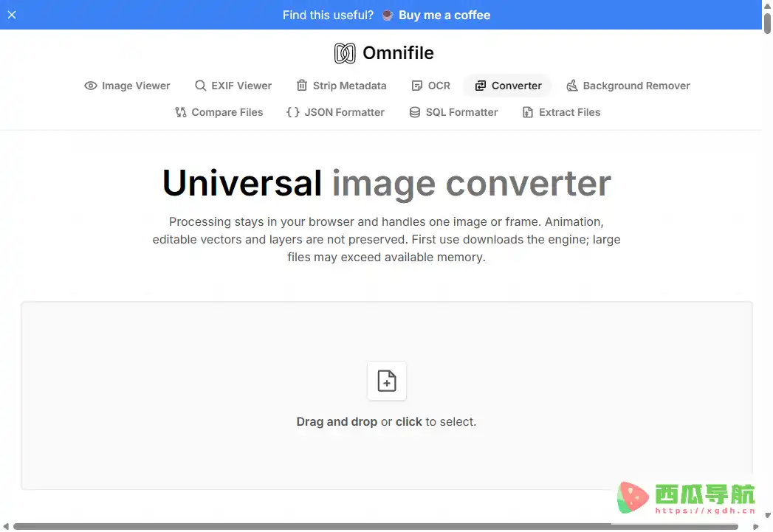
Task: Click the 'Find this useful?' text
Action: 328,15
